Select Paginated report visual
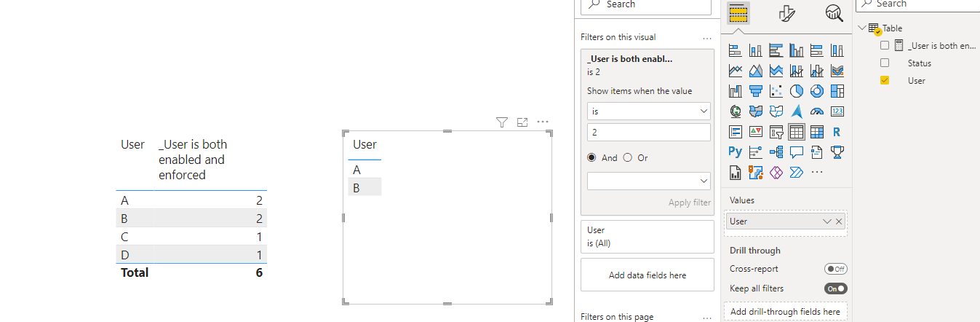Screen dimensions: 980x322 (736, 173)
